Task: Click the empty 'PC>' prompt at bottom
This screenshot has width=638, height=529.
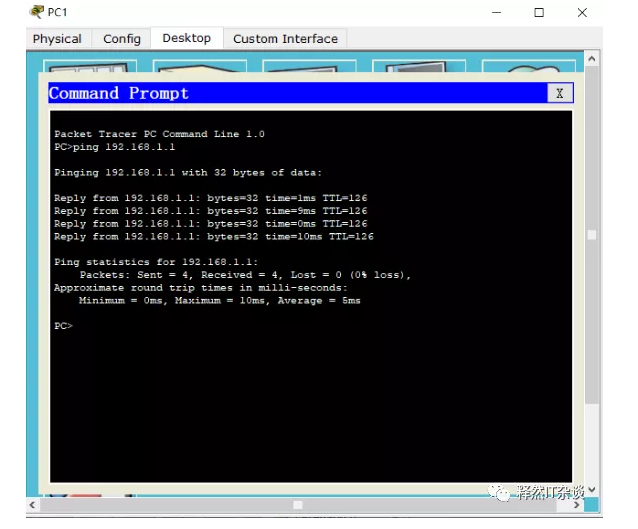Action: coord(63,326)
